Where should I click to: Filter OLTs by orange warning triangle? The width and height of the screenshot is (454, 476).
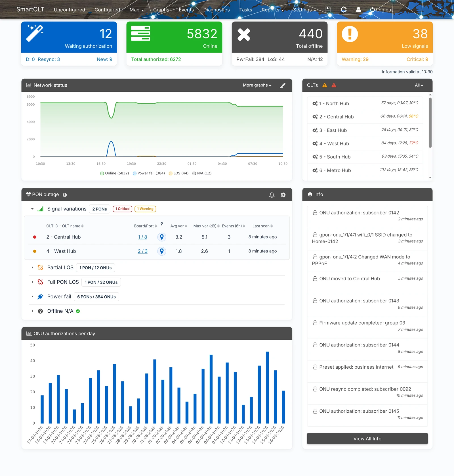tap(325, 85)
